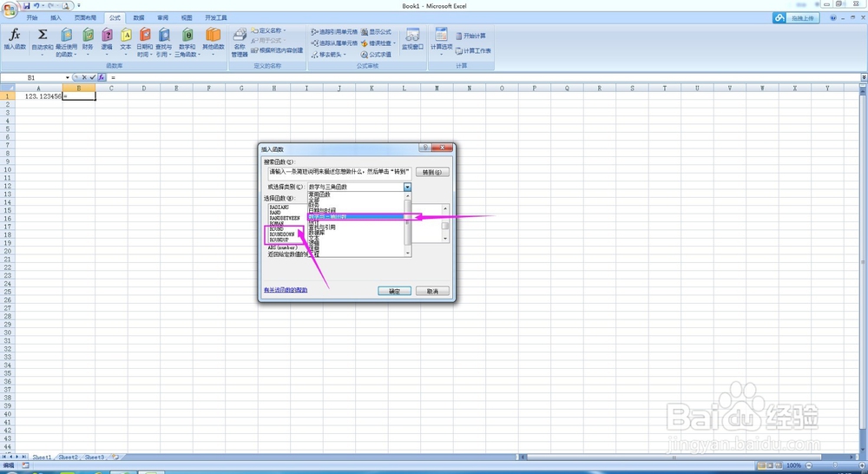The height and width of the screenshot is (474, 868).
Task: Click the Insert Function (插入函数) fx ribbon button
Action: pos(15,39)
